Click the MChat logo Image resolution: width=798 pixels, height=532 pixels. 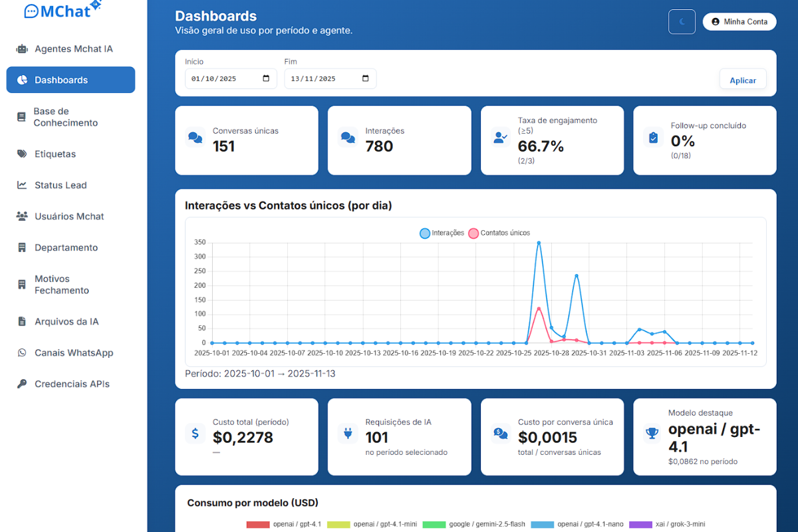(x=62, y=11)
